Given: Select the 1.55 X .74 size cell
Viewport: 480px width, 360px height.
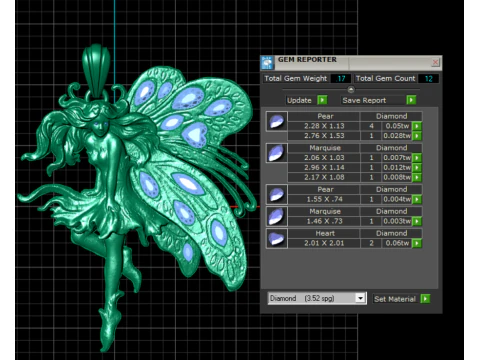Looking at the screenshot, I should point(324,199).
